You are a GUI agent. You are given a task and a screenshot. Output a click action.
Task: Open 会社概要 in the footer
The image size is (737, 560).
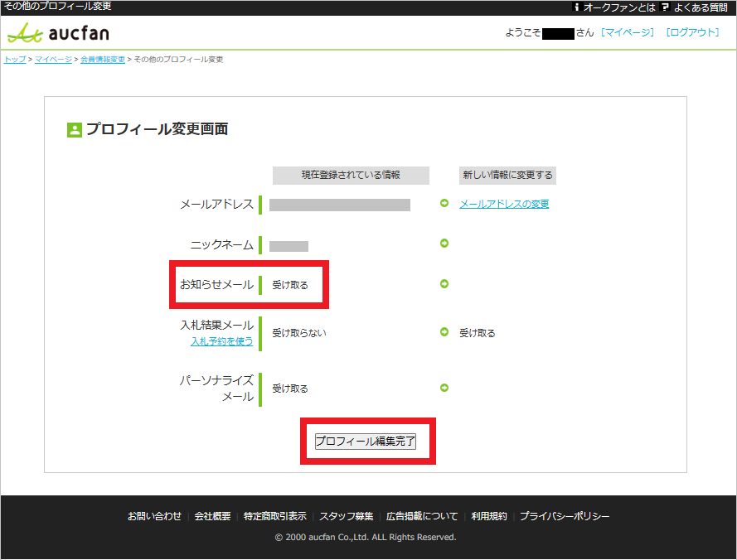tap(212, 516)
